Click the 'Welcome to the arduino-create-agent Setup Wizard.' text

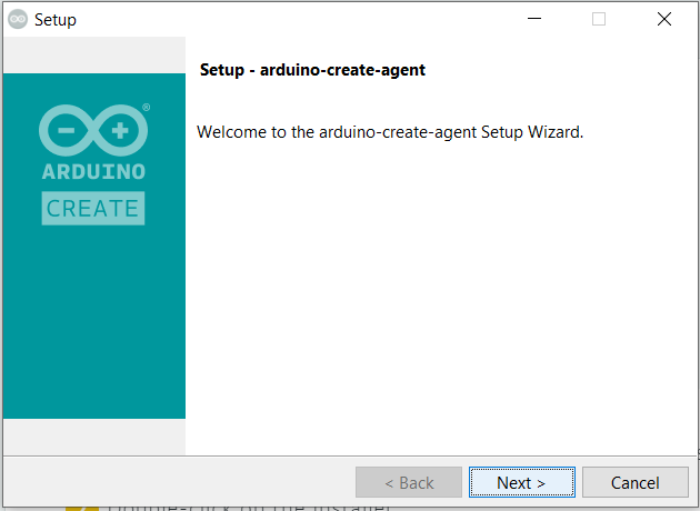(x=390, y=133)
